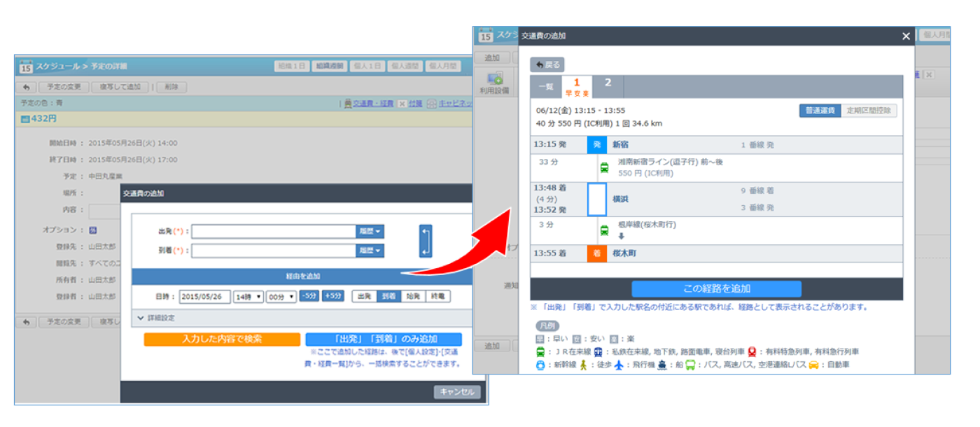Click 「出発」「到着」のみ追加 blue button
The image size is (980, 427).
pyautogui.click(x=384, y=339)
